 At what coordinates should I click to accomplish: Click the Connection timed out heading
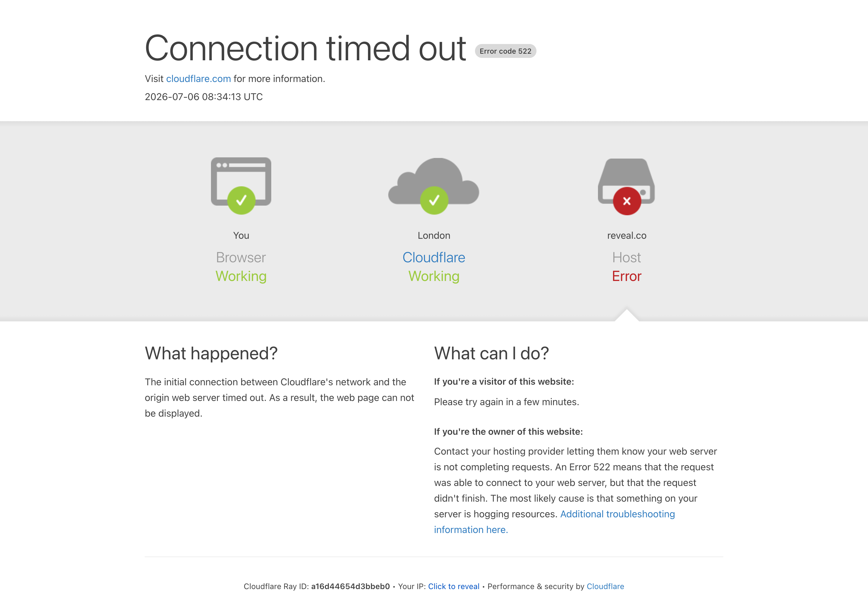pyautogui.click(x=306, y=48)
